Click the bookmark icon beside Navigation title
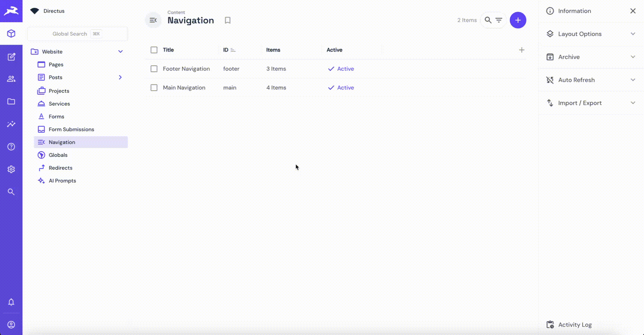The height and width of the screenshot is (335, 644). [227, 20]
